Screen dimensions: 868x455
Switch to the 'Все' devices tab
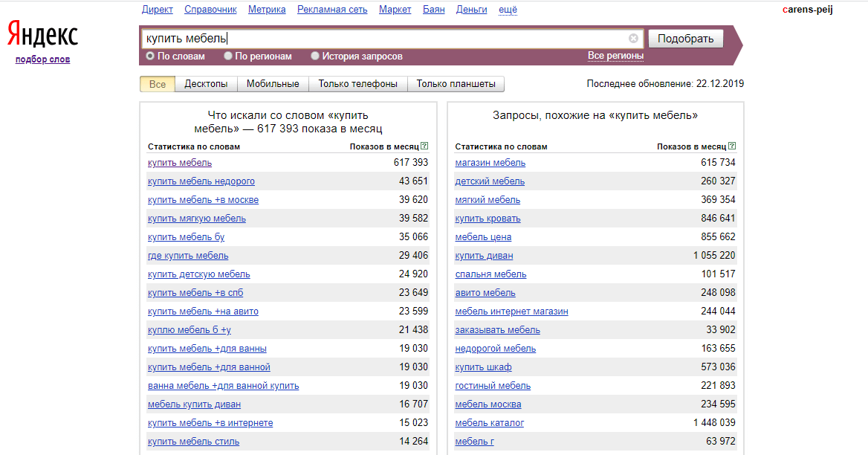pyautogui.click(x=158, y=84)
